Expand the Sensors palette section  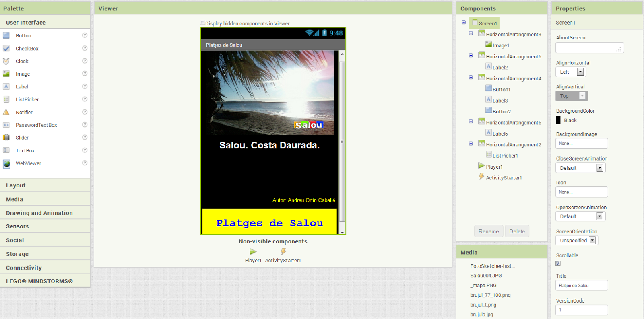(x=45, y=226)
